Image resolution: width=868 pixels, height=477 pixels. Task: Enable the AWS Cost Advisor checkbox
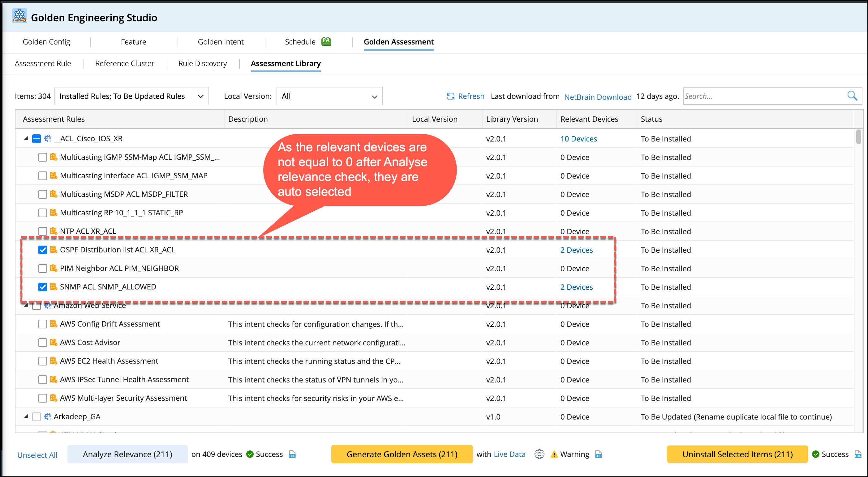pyautogui.click(x=42, y=342)
